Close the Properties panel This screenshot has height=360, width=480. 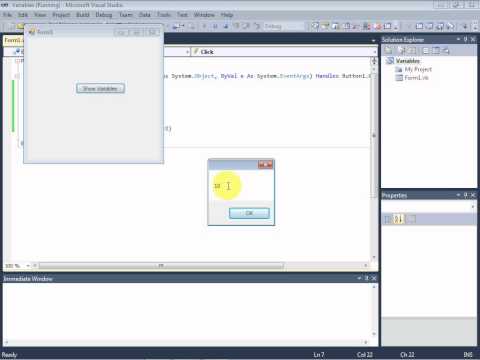[473, 195]
